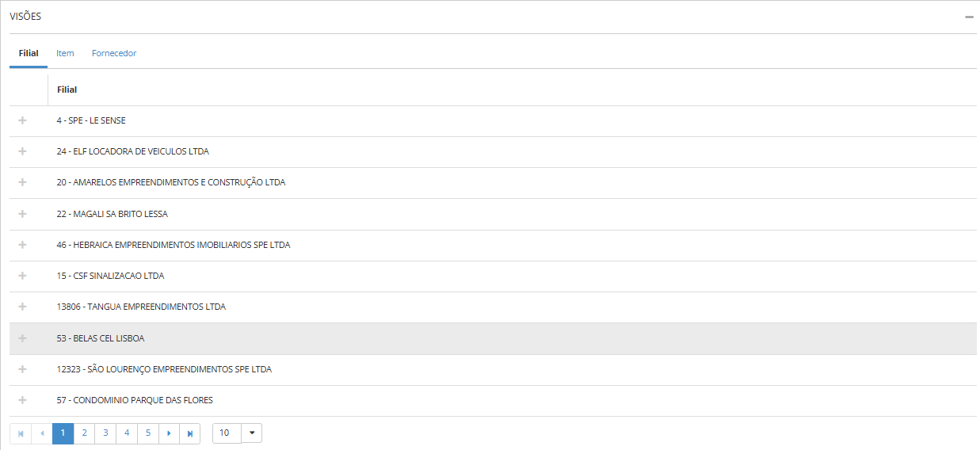The width and height of the screenshot is (980, 450).
Task: Expand the MAGALI SA BRITO LESSA row
Action: pyautogui.click(x=22, y=214)
